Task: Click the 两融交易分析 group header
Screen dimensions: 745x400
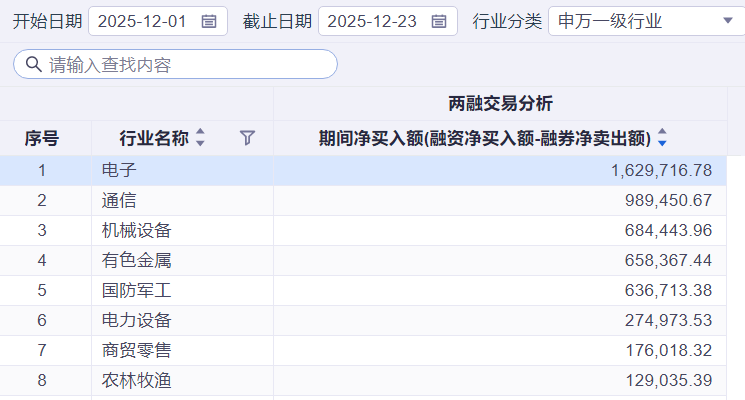Action: click(500, 104)
